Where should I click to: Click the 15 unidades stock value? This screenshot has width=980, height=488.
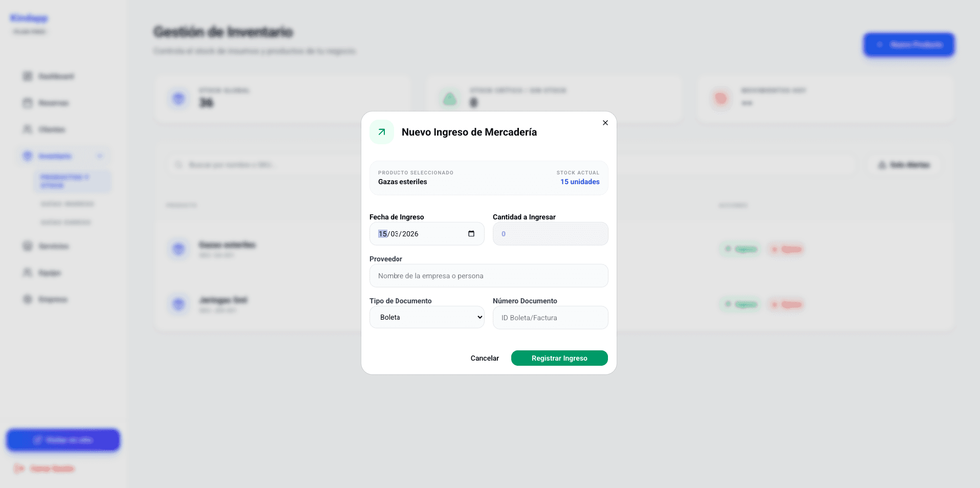coord(579,182)
